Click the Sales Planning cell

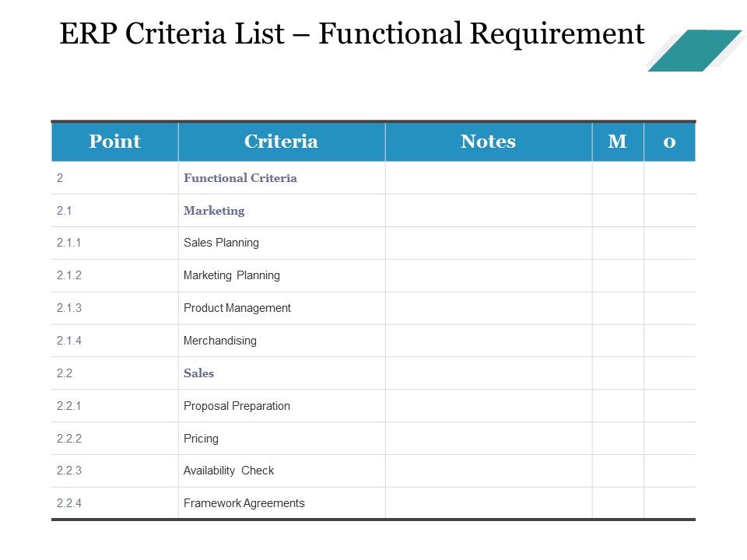282,243
